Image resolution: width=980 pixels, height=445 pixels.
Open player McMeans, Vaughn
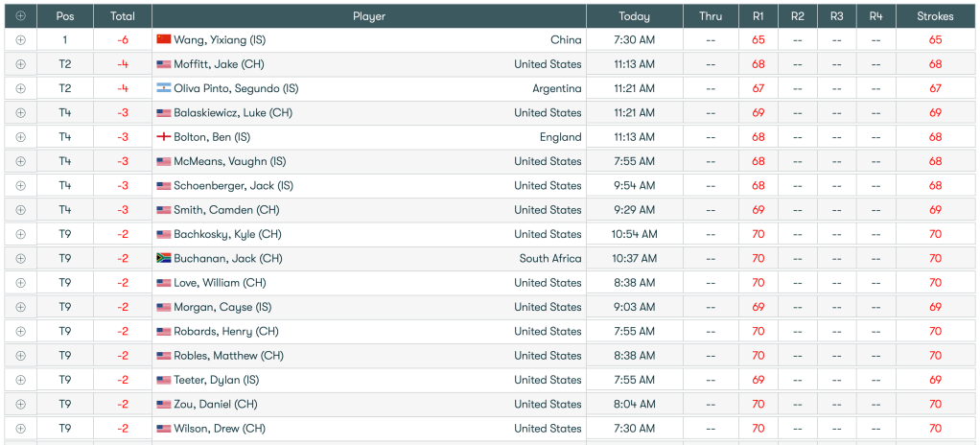click(229, 161)
